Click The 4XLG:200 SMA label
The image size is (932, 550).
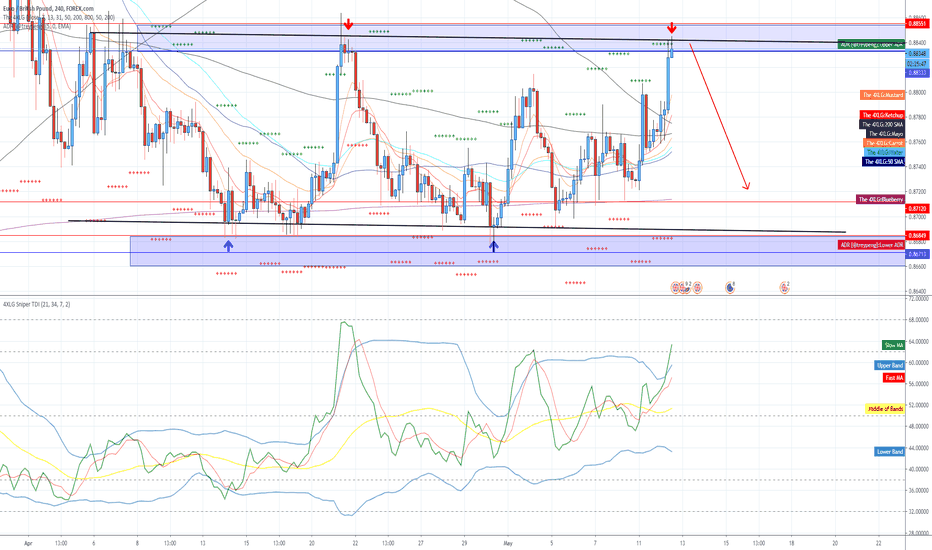pyautogui.click(x=882, y=124)
